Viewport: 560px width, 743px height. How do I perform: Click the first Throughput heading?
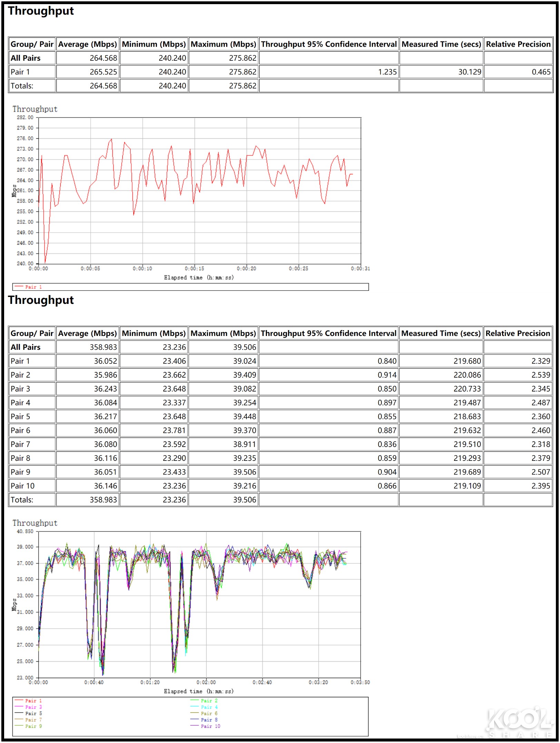(x=41, y=11)
